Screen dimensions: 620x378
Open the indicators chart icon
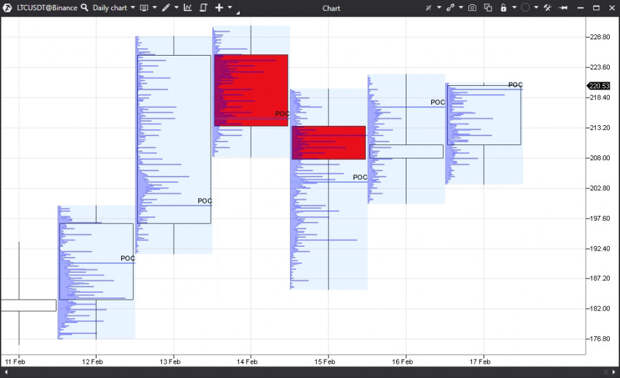[188, 8]
